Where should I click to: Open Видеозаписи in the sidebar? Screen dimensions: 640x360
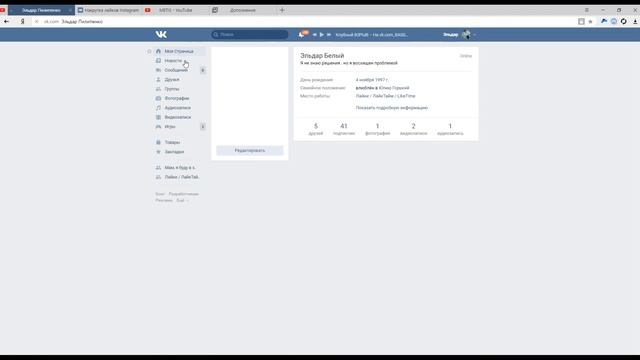(x=178, y=117)
